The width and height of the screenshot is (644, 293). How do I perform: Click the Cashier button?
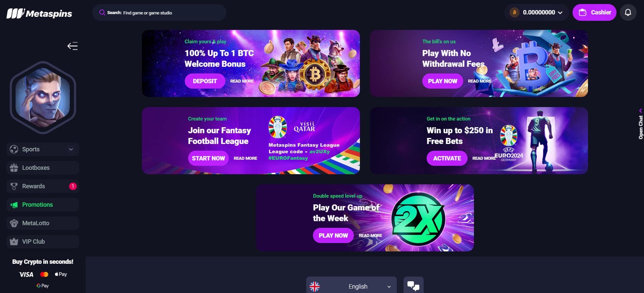click(594, 12)
